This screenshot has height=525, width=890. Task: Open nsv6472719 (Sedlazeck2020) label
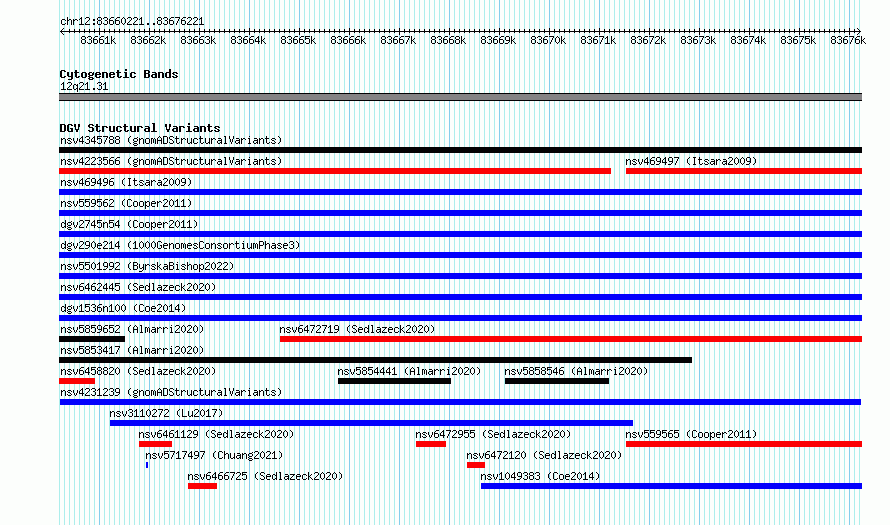coord(357,329)
